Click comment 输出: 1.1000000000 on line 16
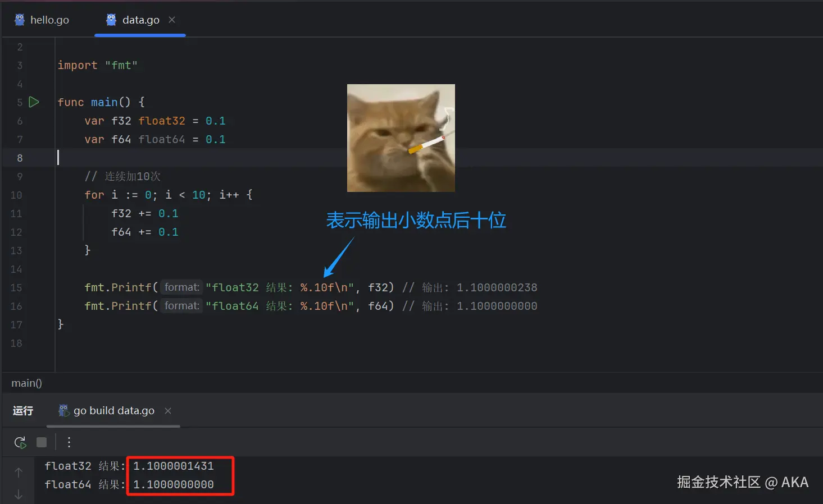This screenshot has width=823, height=504. point(470,306)
